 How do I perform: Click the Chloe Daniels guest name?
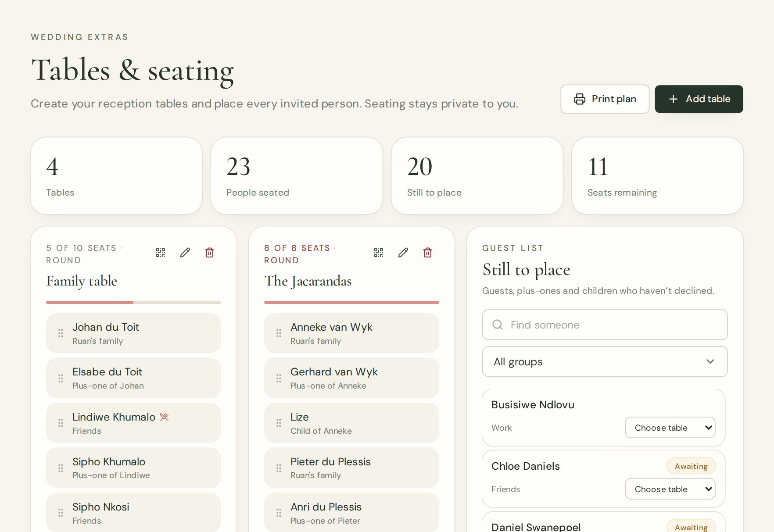pos(526,466)
